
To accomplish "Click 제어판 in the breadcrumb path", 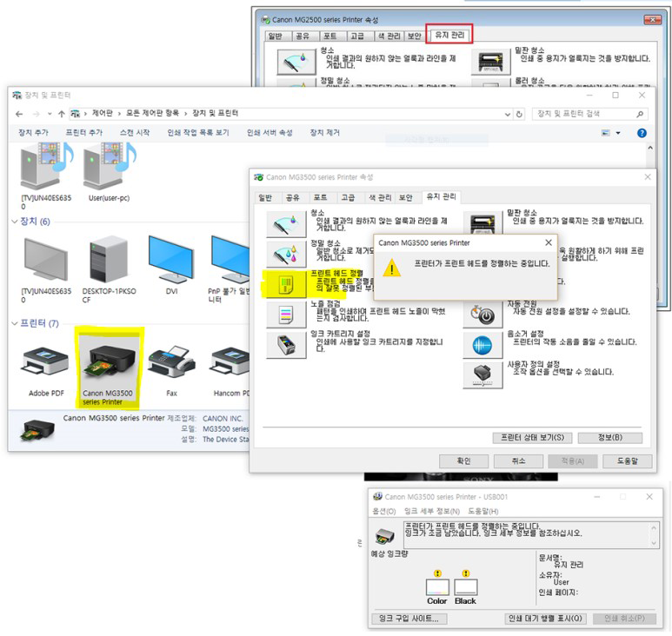I will pos(103,113).
